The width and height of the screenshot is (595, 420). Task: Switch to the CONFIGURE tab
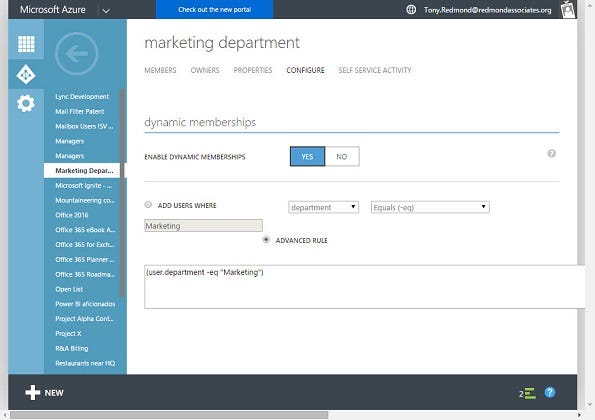click(305, 70)
